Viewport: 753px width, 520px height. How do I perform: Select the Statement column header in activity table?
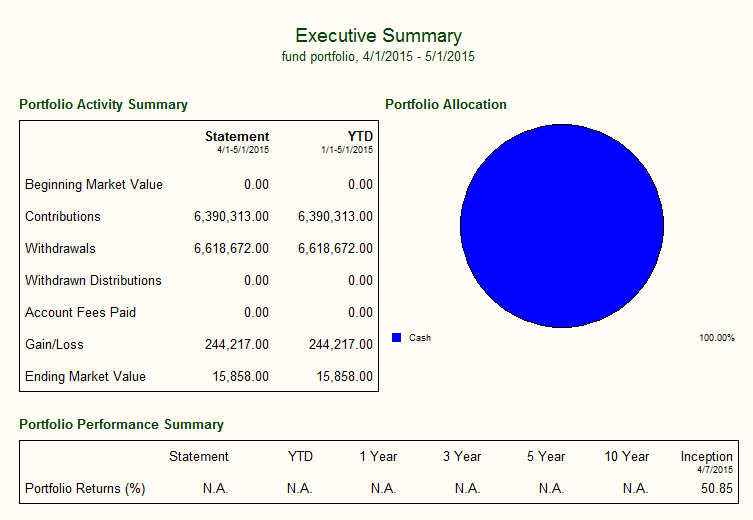(237, 137)
